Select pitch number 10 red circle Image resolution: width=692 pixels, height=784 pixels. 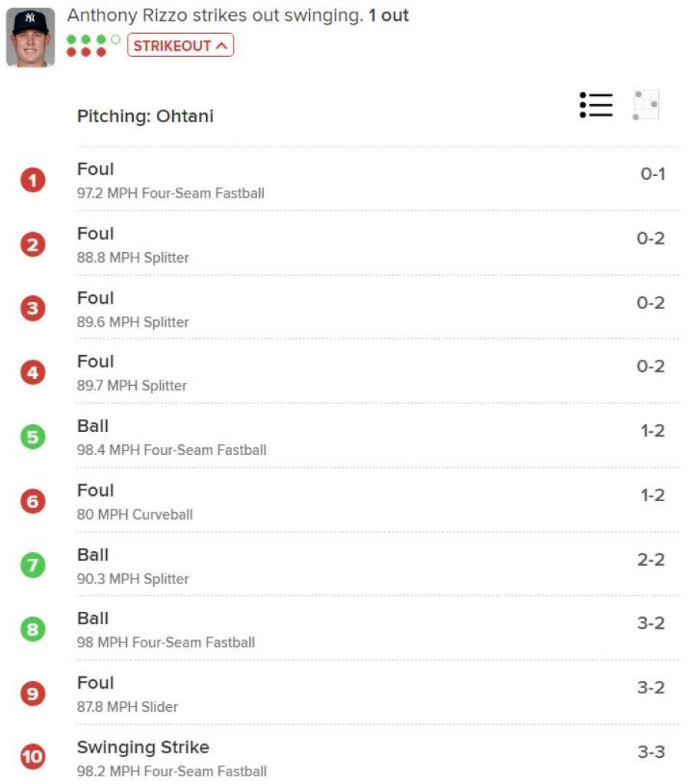click(x=33, y=756)
